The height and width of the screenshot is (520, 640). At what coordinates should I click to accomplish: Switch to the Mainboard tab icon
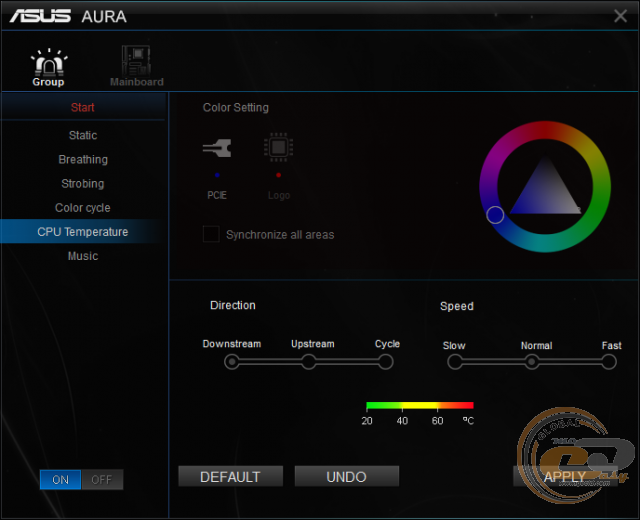click(136, 61)
